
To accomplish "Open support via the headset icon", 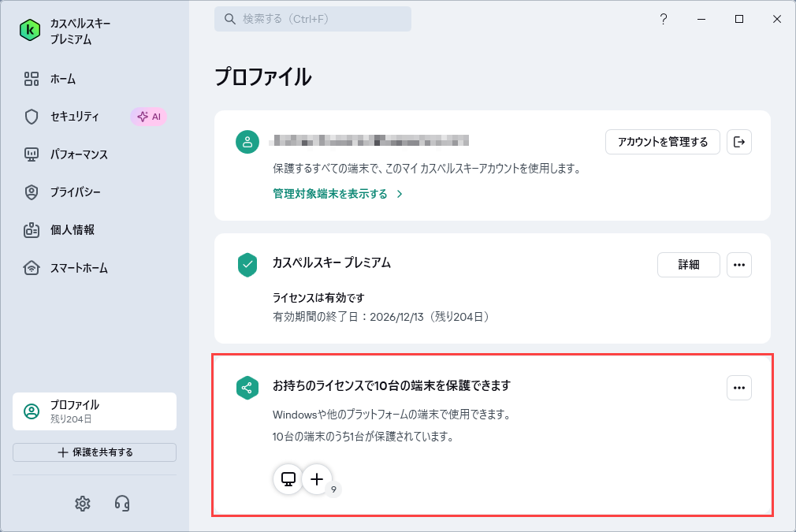I will [x=122, y=504].
